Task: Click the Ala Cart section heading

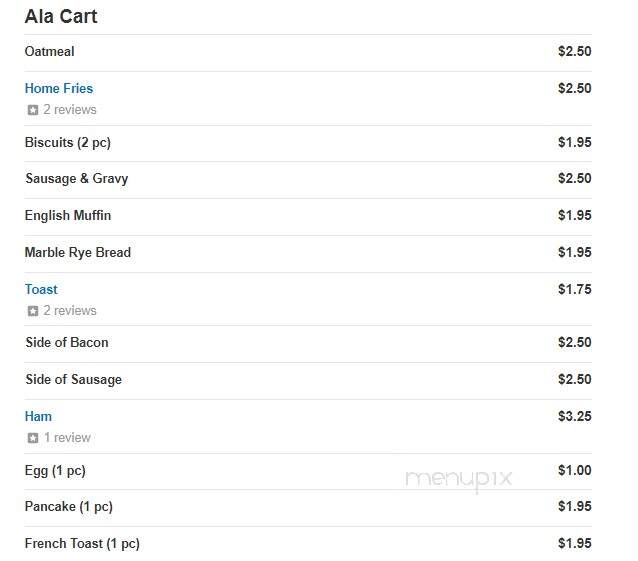Action: pyautogui.click(x=61, y=17)
